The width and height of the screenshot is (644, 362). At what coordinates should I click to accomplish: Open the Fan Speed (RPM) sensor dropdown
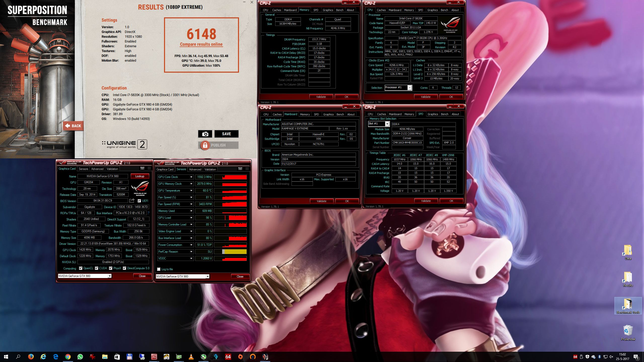pyautogui.click(x=191, y=204)
